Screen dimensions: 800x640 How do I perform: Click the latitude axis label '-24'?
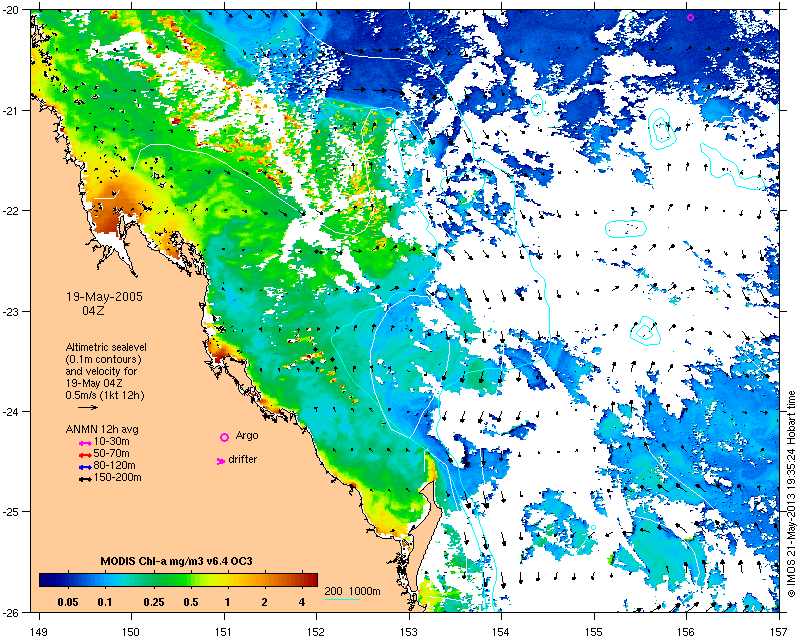[x=11, y=411]
